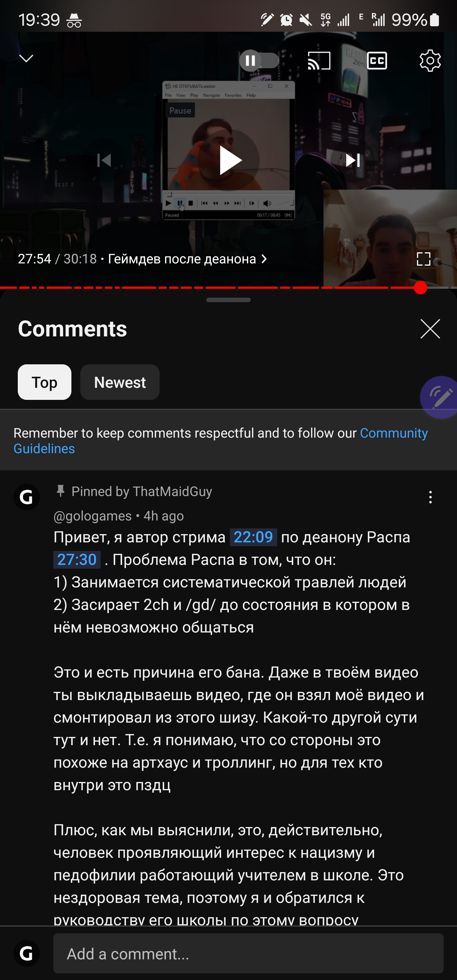
Task: Tap the Cast to device icon
Action: pos(319,60)
